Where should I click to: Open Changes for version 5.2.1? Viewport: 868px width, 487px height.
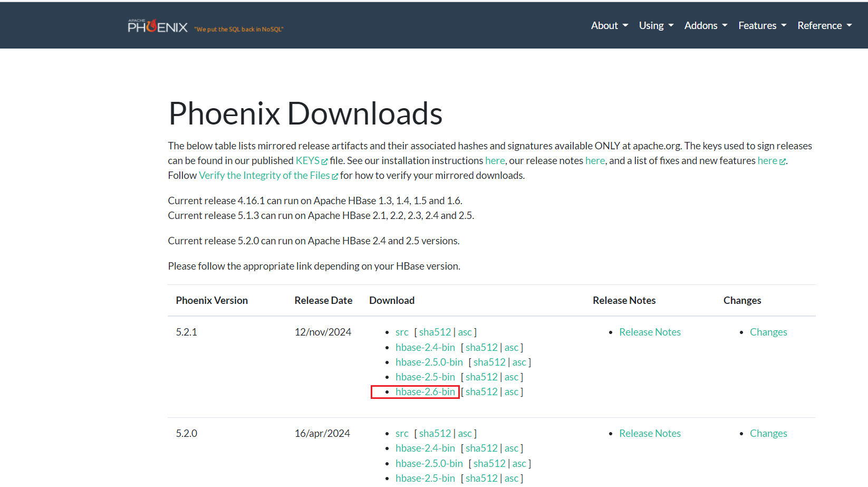[x=768, y=332]
